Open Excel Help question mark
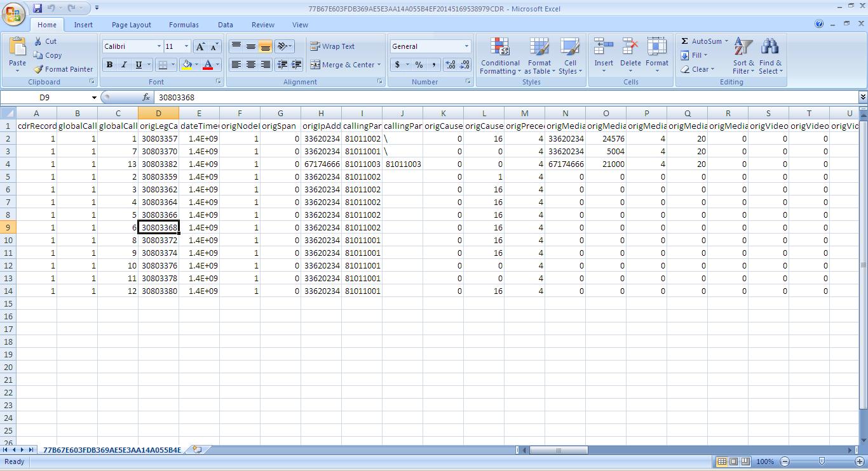 (x=819, y=24)
